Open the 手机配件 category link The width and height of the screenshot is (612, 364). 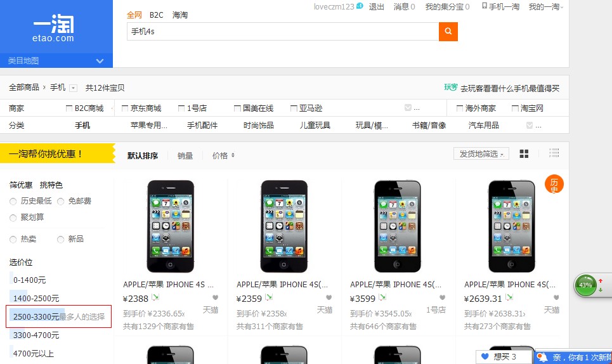(202, 126)
